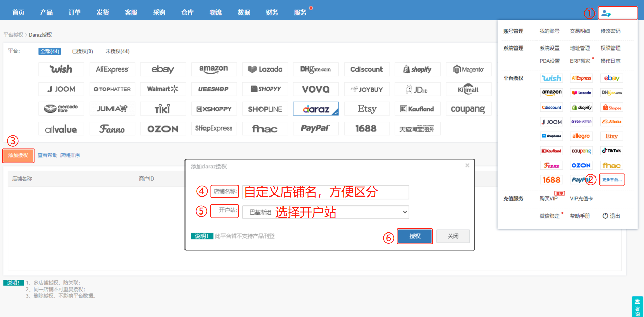
Task: Select the Lazada tile in platform grid
Action: (x=265, y=69)
